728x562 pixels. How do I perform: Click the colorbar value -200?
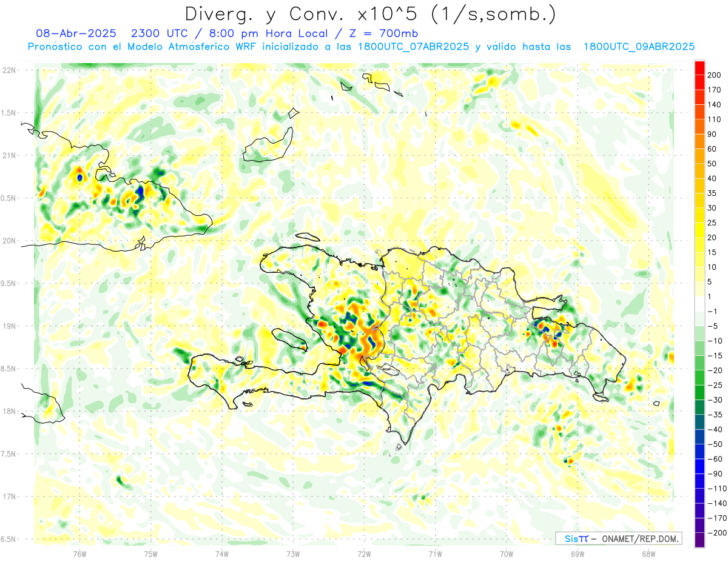[x=717, y=533]
